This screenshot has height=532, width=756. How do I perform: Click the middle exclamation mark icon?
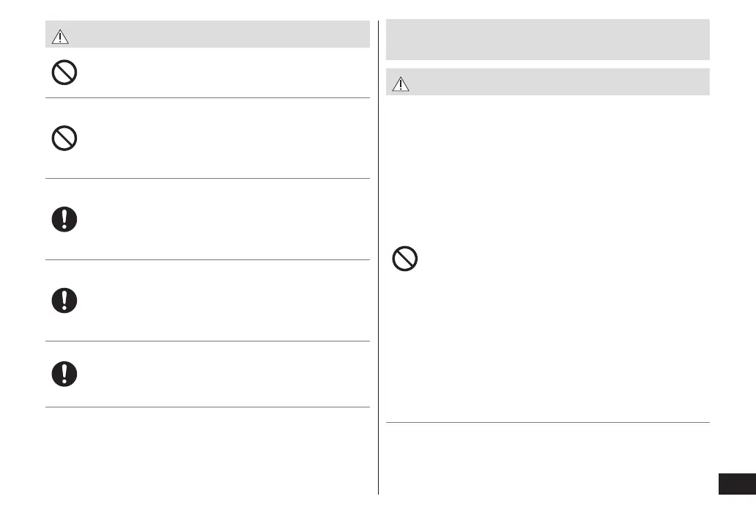click(64, 300)
